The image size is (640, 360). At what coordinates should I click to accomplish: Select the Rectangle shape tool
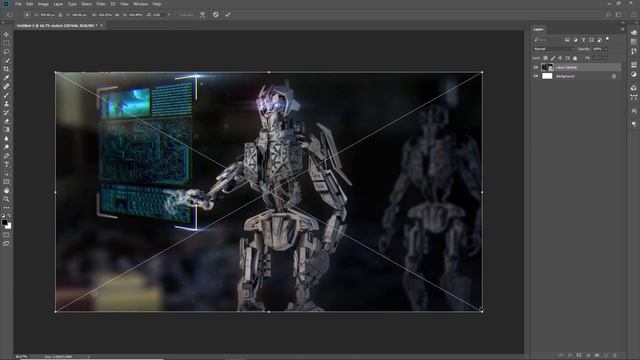[6, 182]
